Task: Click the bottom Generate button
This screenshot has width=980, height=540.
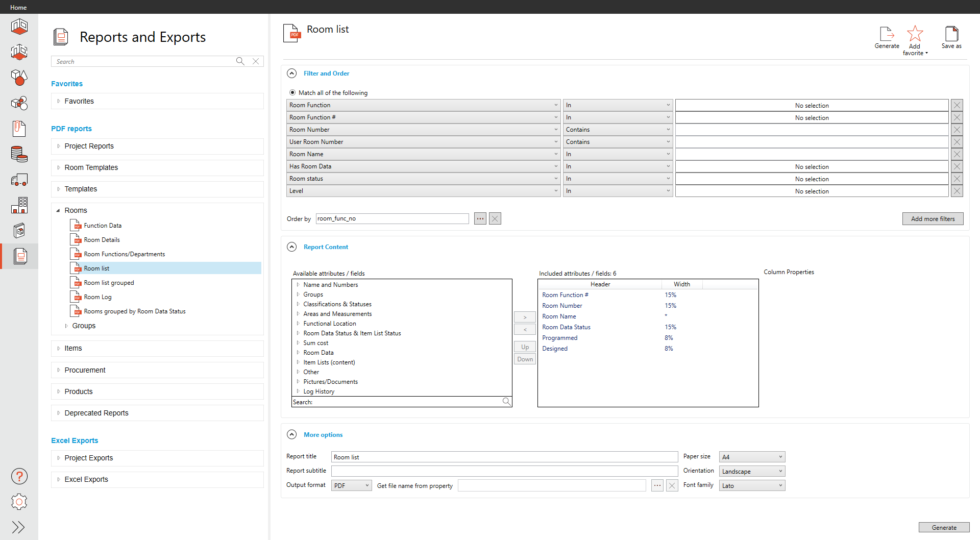Action: tap(944, 527)
